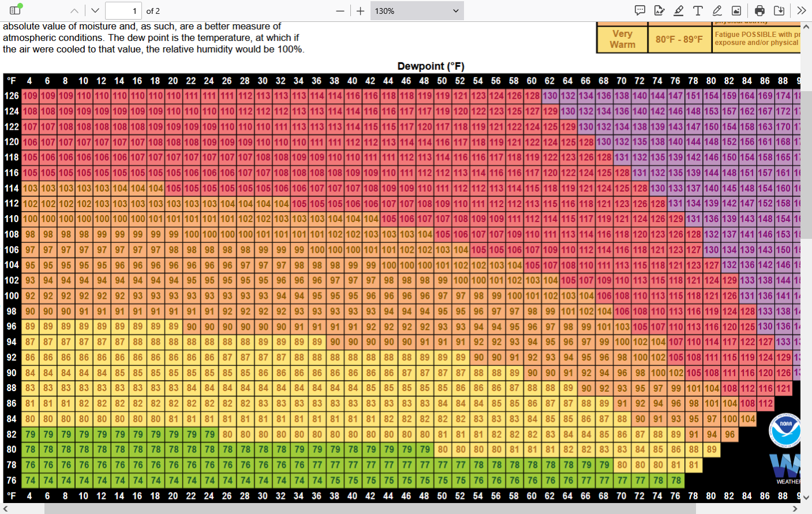Toggle the sidebar panel button
Screen dimensions: 812x514
16,10
